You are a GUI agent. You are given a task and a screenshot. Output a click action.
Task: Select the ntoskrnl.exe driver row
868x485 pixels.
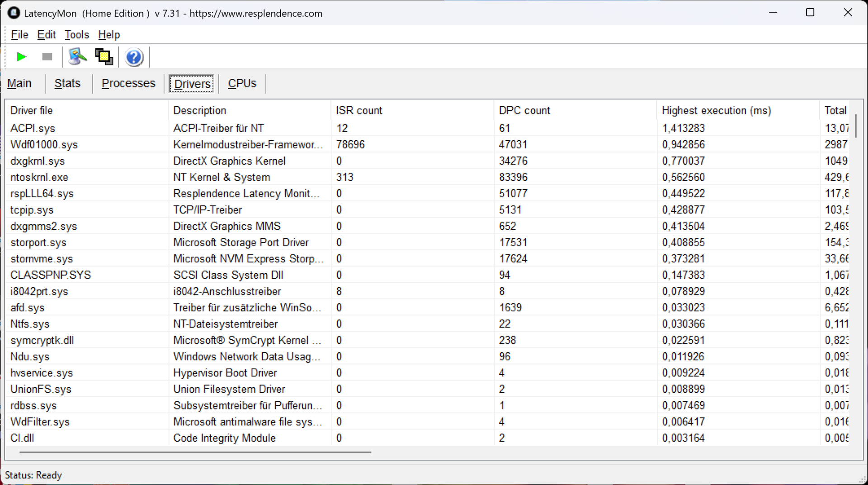coord(39,177)
